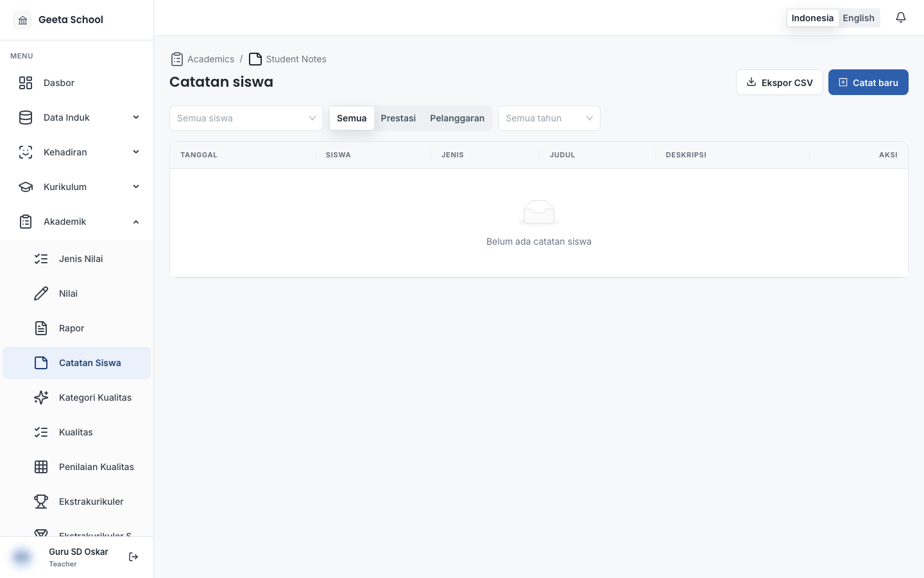Expand the Kehadiran menu chevron
Screen dimensions: 924x578
[x=136, y=152]
